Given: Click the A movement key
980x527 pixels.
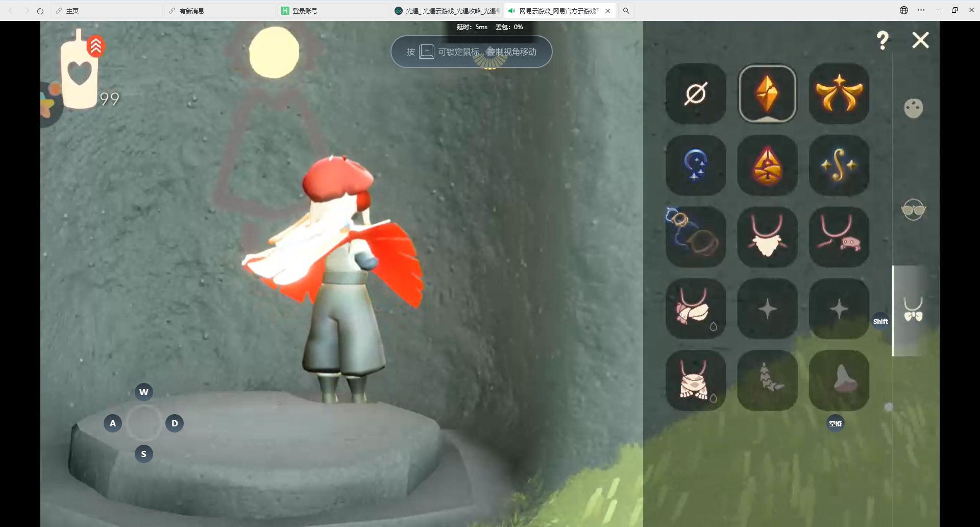Looking at the screenshot, I should coord(113,423).
